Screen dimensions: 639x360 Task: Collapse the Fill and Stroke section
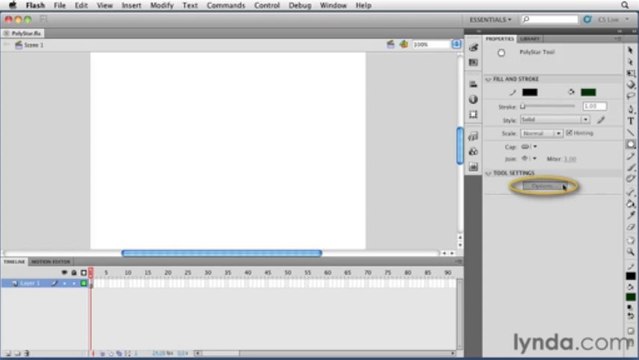pyautogui.click(x=488, y=79)
